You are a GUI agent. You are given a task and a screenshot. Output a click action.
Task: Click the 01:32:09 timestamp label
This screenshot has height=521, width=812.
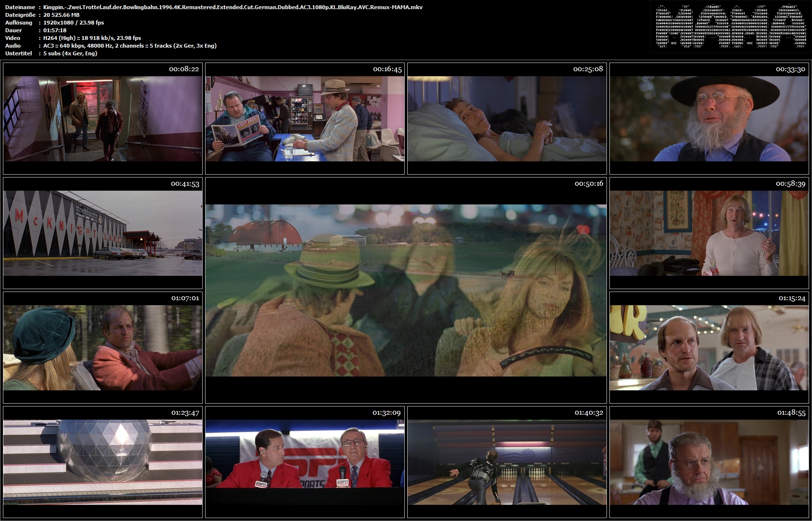(x=387, y=413)
